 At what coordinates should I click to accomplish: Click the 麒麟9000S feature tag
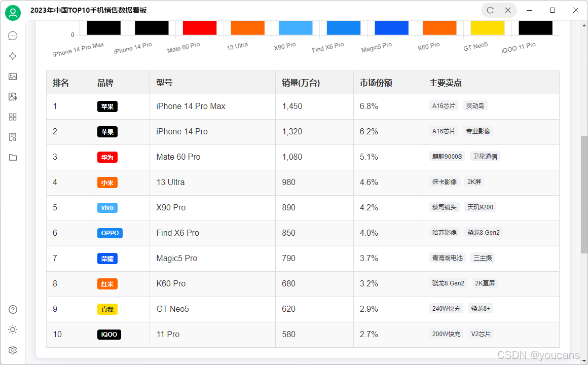(447, 157)
